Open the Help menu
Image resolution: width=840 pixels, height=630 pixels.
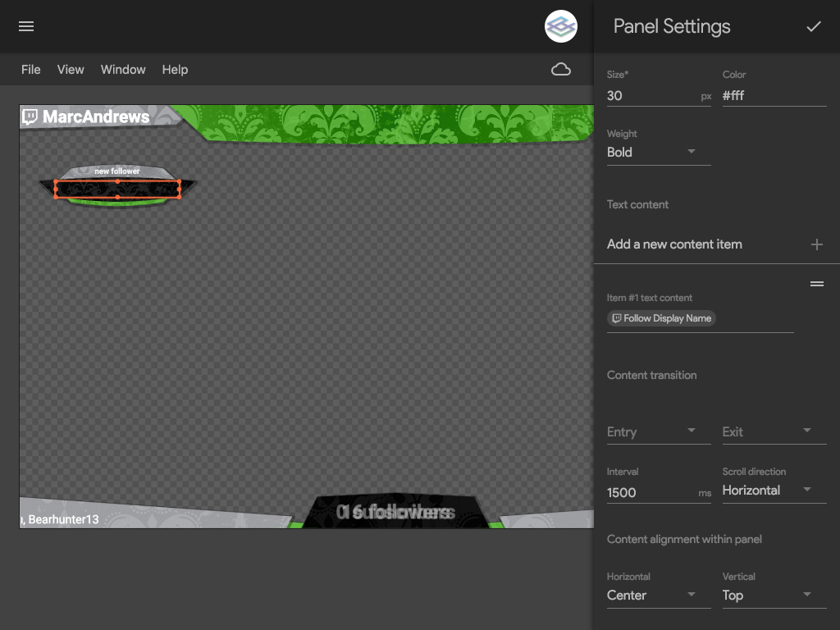pos(175,70)
